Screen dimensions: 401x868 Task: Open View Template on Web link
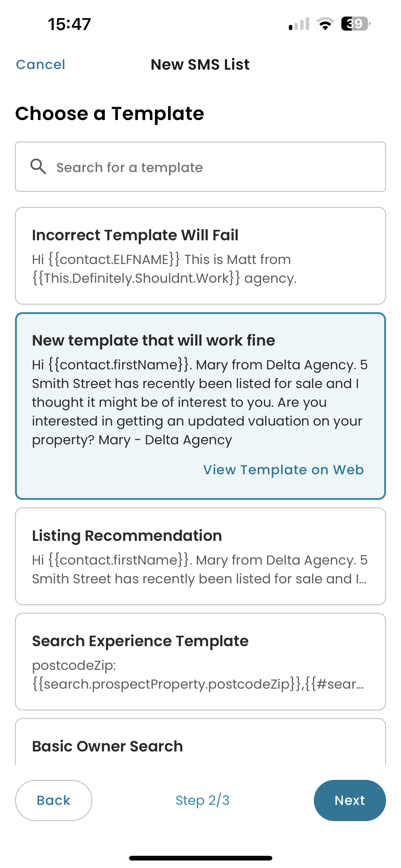(284, 469)
